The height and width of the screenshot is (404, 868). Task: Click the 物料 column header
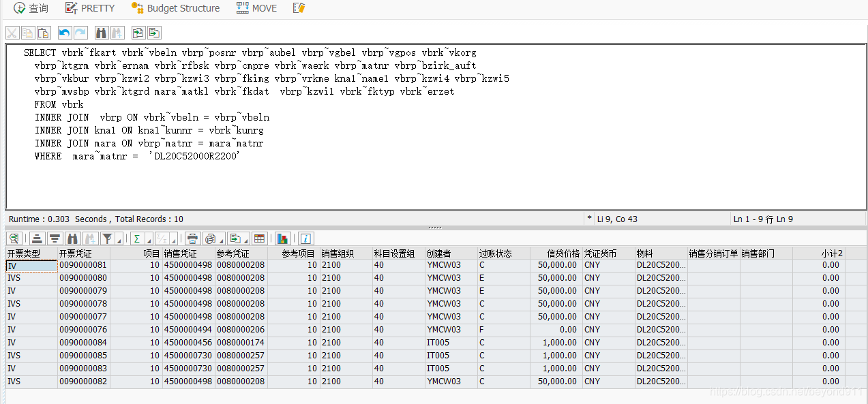661,253
